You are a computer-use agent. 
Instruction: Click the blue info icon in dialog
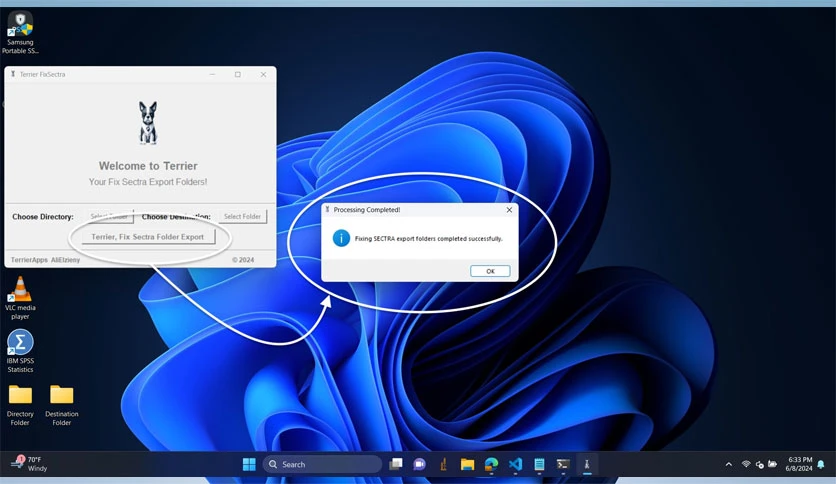[341, 238]
